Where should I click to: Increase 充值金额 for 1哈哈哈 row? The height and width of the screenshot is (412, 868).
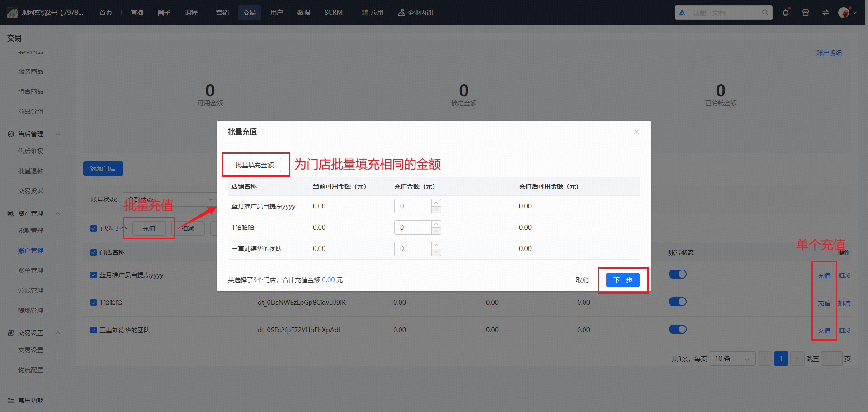pyautogui.click(x=436, y=224)
